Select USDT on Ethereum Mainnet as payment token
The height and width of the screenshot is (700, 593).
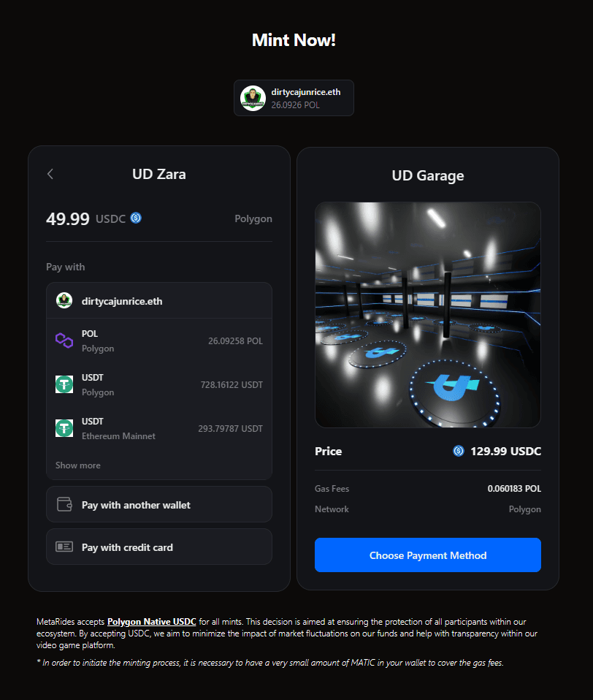click(158, 428)
